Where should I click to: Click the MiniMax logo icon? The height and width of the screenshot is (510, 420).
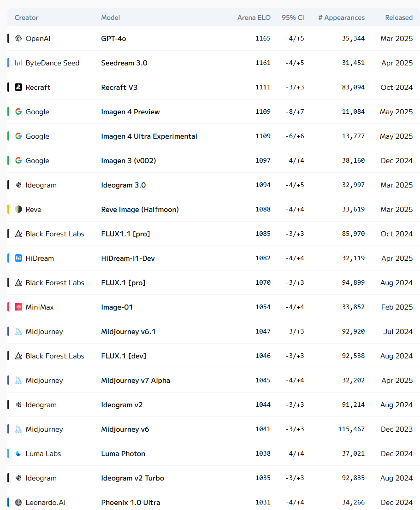tap(18, 307)
